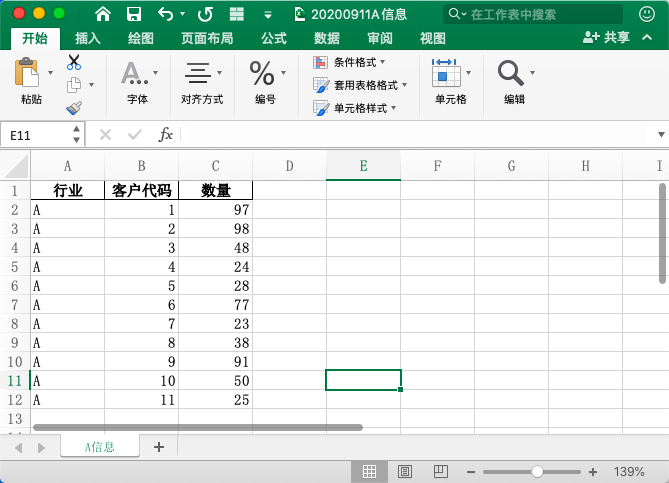Screen dimensions: 669x483
Task: Zoom in with the plus button
Action: point(593,471)
